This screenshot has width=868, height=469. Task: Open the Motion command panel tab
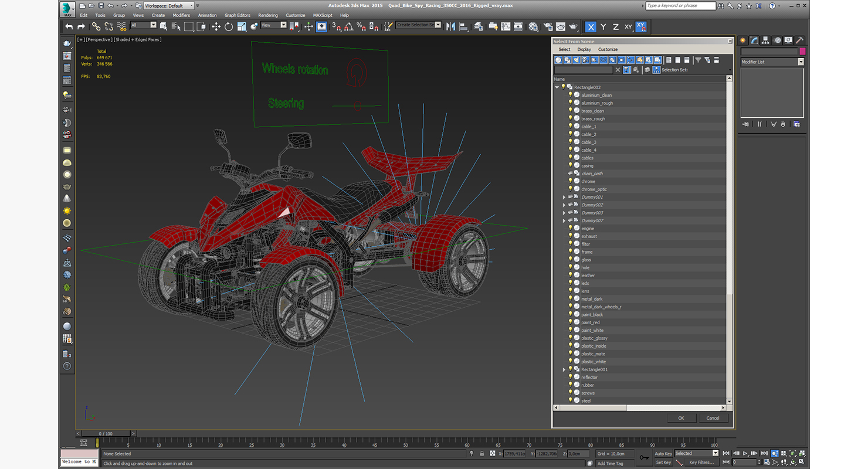pyautogui.click(x=778, y=40)
